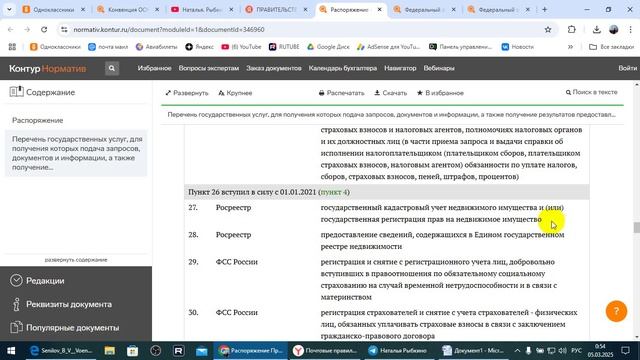Click the Контур Норматив logo
Screen dimensions: 640x360
point(47,68)
